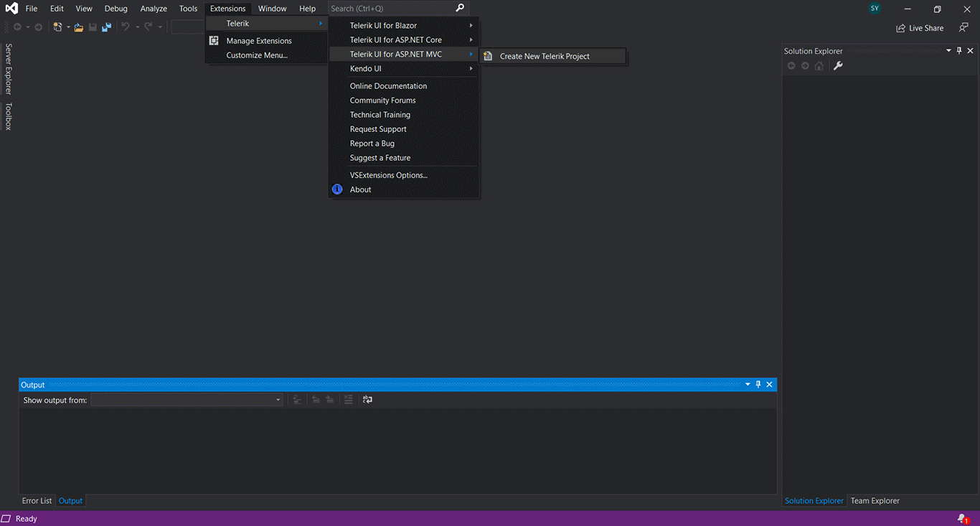This screenshot has height=526, width=980.
Task: Open the Window menu
Action: tap(272, 9)
